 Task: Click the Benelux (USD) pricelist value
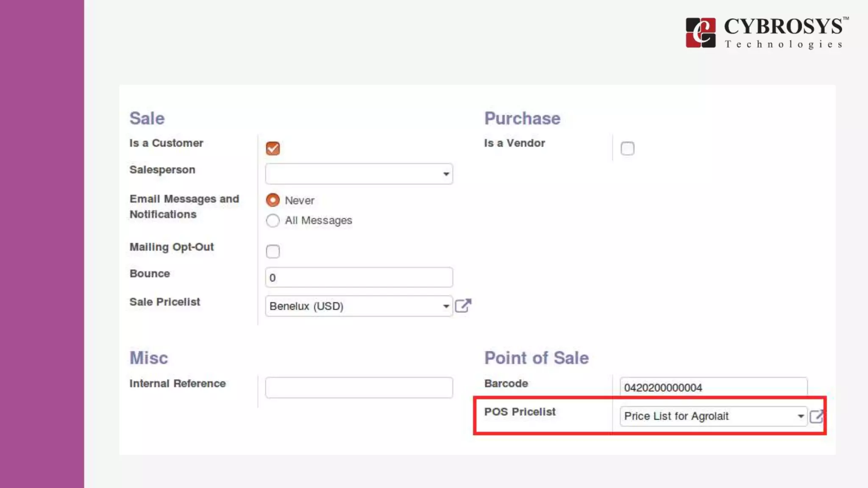coord(306,306)
